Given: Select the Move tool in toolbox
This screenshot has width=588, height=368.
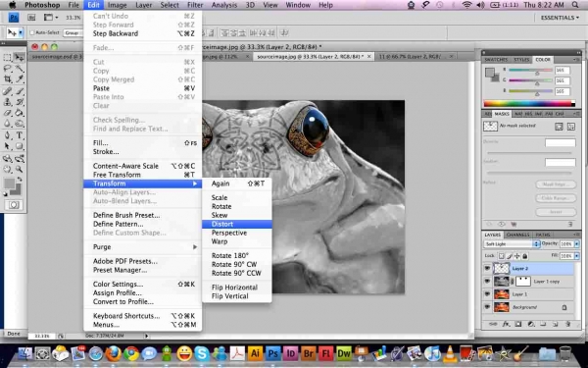Looking at the screenshot, I should (x=19, y=57).
